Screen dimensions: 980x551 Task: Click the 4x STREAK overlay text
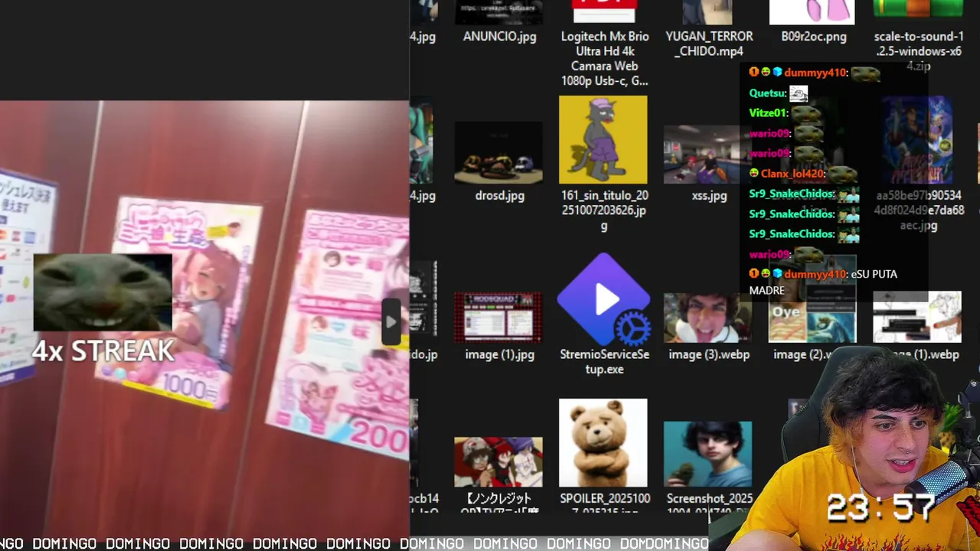pos(103,350)
